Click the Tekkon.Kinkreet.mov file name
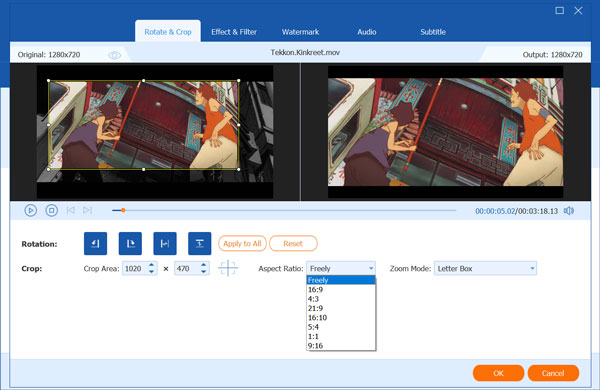This screenshot has height=390, width=600. click(305, 52)
